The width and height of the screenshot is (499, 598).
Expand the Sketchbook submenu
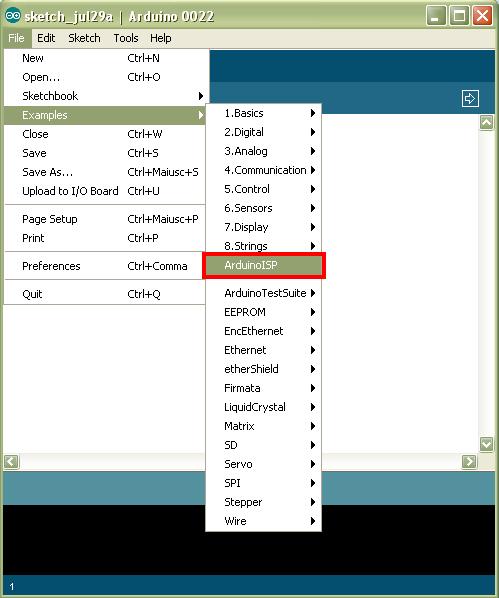tap(105, 96)
